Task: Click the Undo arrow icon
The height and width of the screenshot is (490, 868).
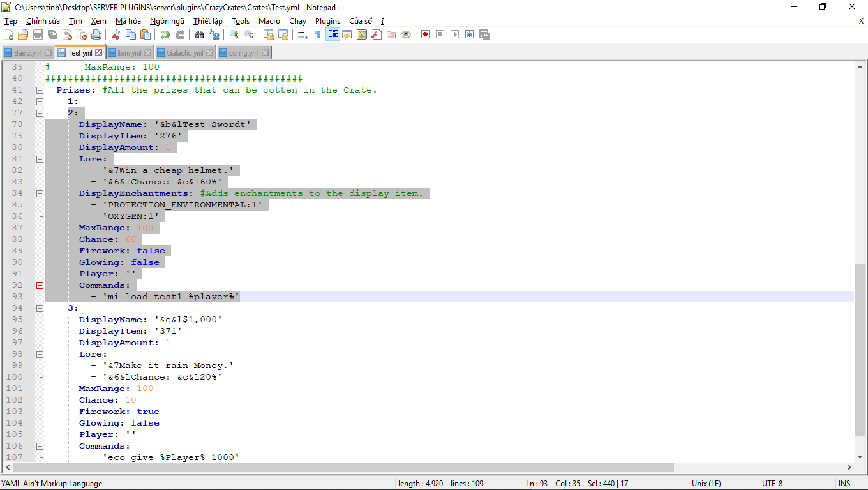Action: [x=165, y=34]
